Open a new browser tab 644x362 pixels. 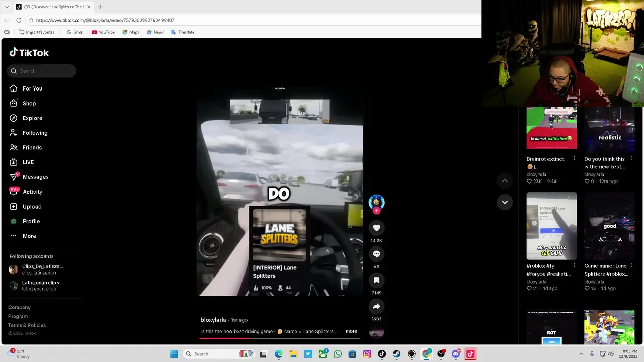click(101, 7)
